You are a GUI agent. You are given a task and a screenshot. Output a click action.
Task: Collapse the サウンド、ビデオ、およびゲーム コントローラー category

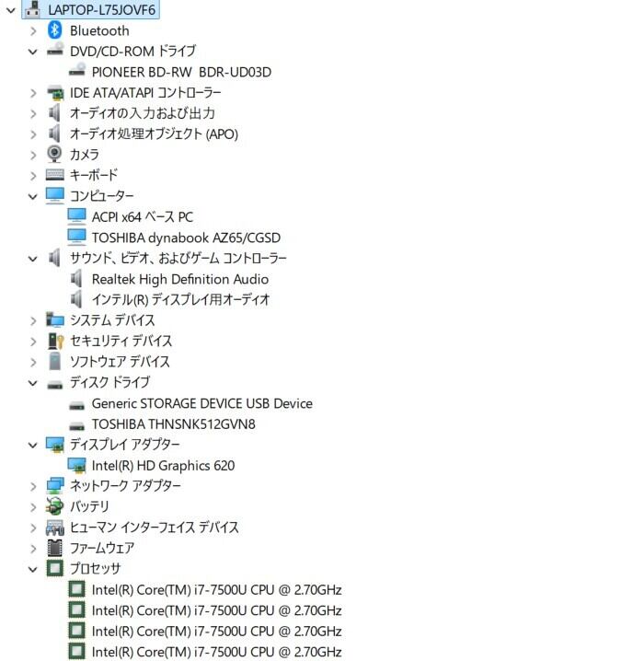(x=33, y=259)
